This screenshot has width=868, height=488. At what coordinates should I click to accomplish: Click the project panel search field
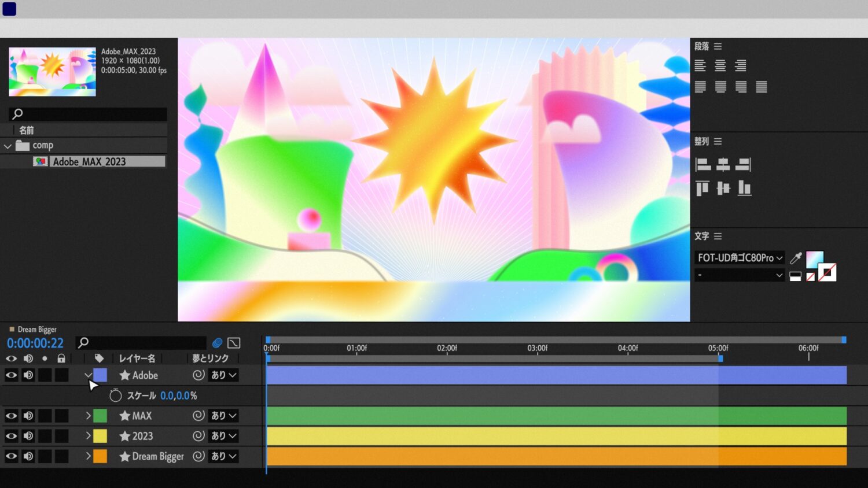(x=88, y=114)
